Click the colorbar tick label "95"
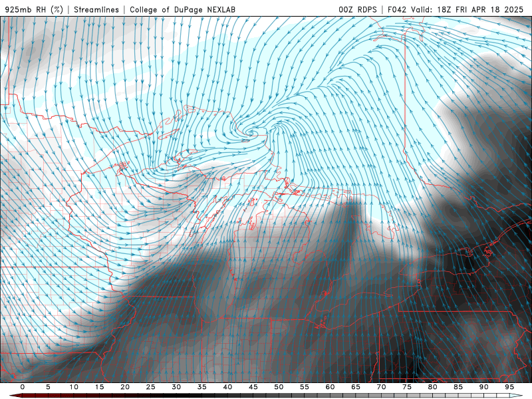The image size is (532, 399). [x=509, y=387]
